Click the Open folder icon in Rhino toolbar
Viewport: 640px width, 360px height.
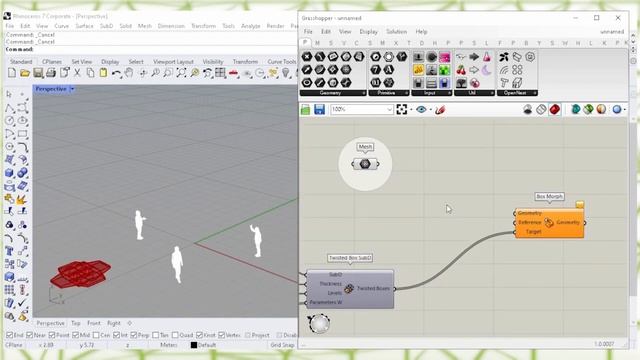pos(25,73)
